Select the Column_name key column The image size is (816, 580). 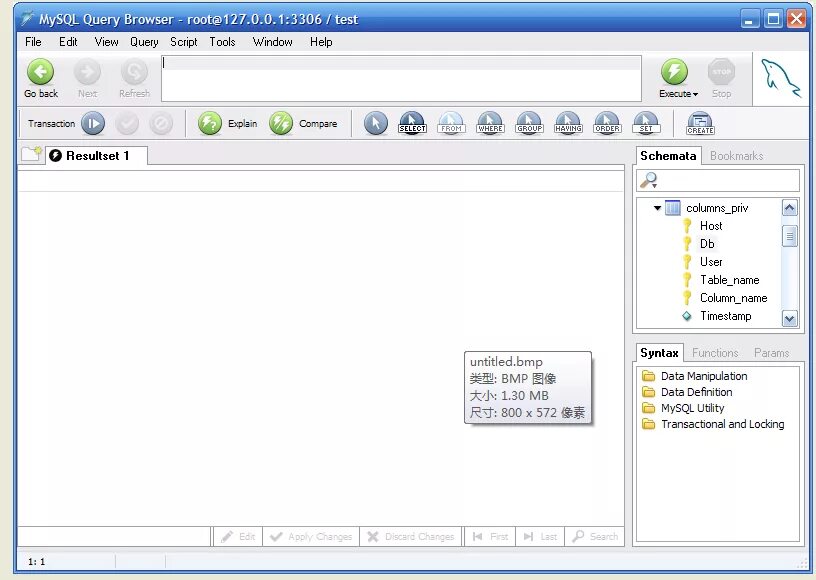coord(733,298)
